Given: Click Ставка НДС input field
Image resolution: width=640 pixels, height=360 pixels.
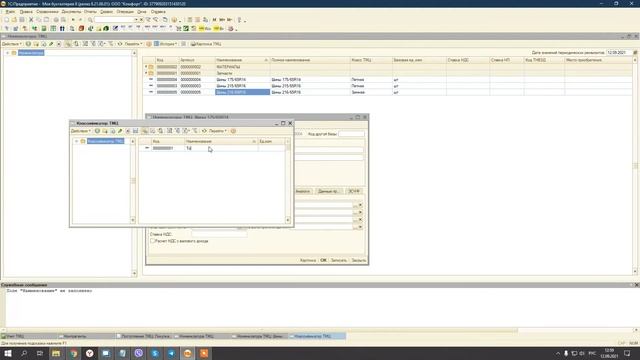Looking at the screenshot, I should [x=219, y=234].
